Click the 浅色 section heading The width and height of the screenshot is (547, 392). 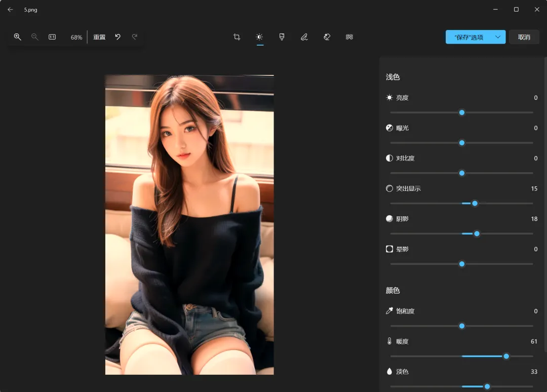pos(393,76)
